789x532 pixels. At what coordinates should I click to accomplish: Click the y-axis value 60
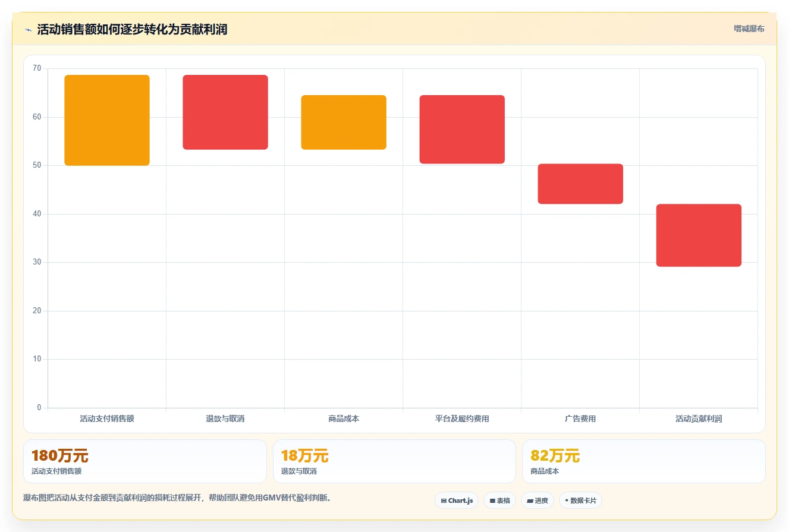[37, 117]
